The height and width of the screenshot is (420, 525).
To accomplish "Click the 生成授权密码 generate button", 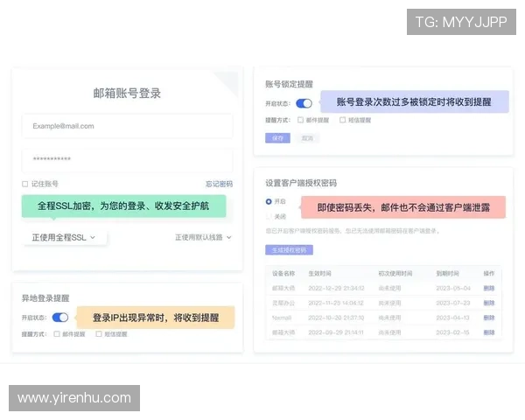I will pos(289,250).
